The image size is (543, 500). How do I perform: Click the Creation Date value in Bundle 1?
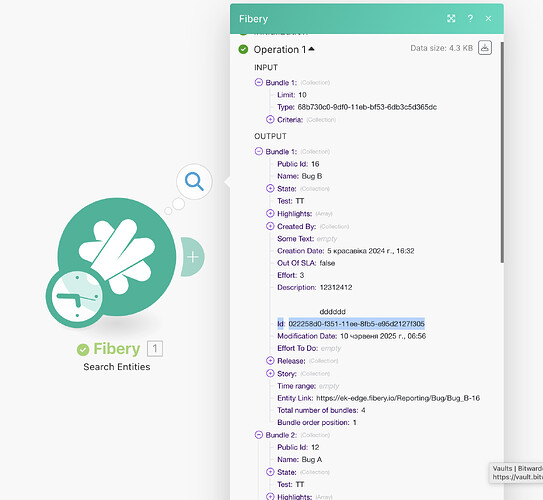[371, 251]
